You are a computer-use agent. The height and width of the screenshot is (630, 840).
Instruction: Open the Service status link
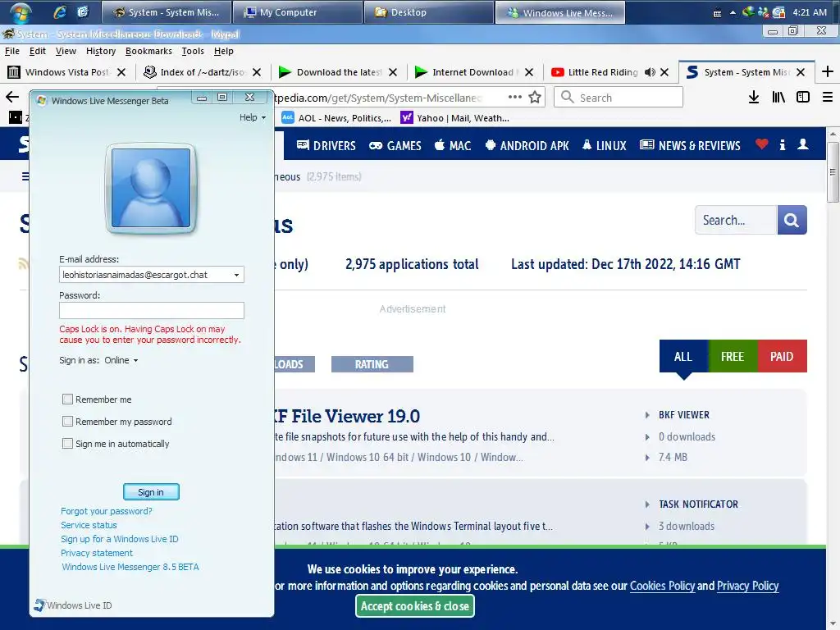click(89, 525)
